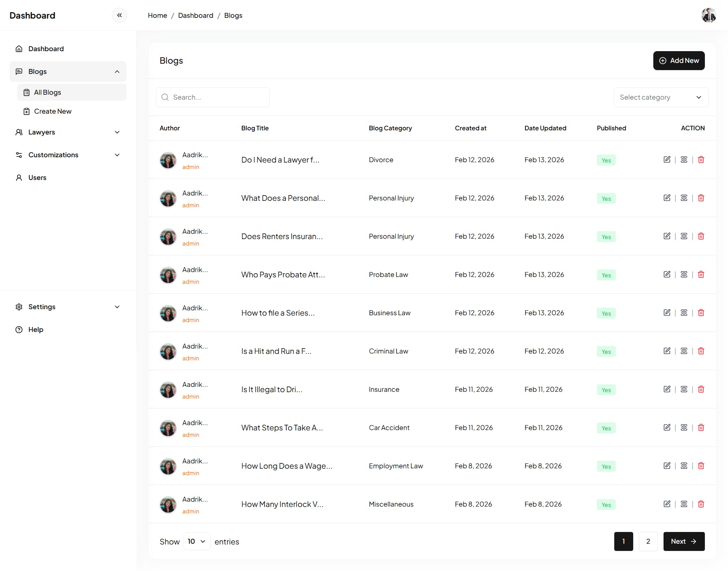Click the Blog Category column header
728x571 pixels.
coord(390,128)
